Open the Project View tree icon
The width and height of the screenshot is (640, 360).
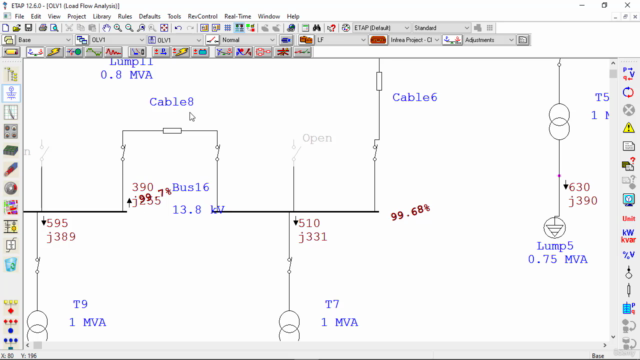11,75
